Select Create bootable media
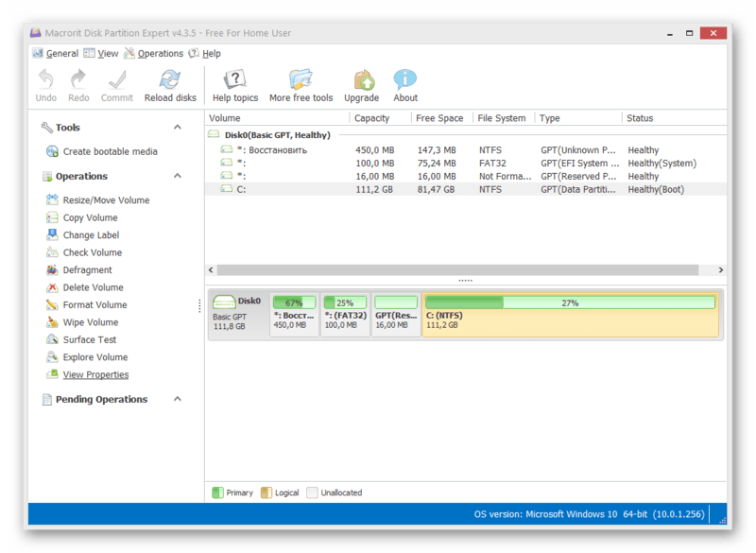The width and height of the screenshot is (756, 553). [110, 151]
